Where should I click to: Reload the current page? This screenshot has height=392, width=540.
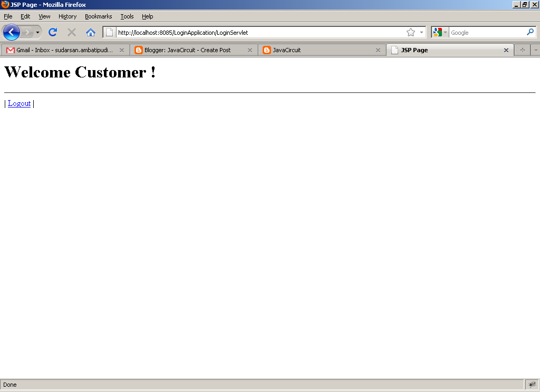click(x=53, y=32)
